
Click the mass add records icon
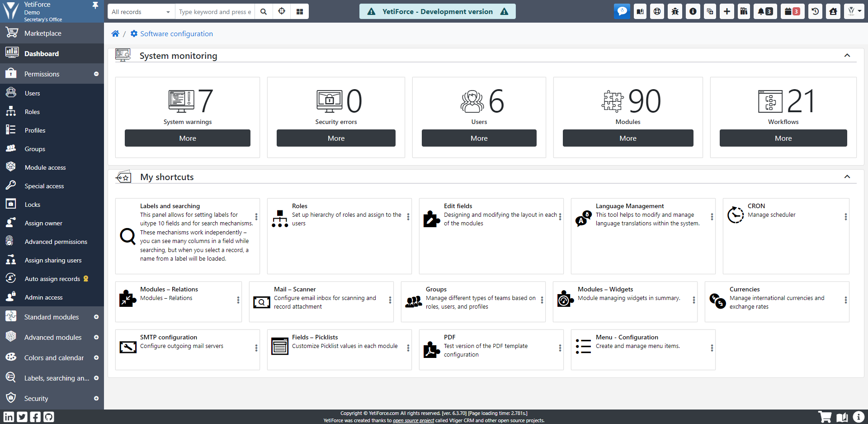(x=710, y=11)
